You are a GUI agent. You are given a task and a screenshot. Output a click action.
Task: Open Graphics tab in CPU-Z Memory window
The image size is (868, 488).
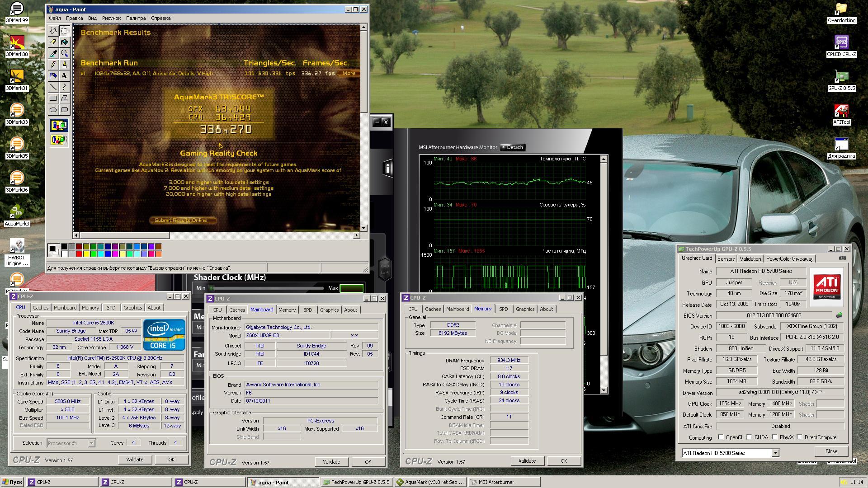tap(525, 309)
